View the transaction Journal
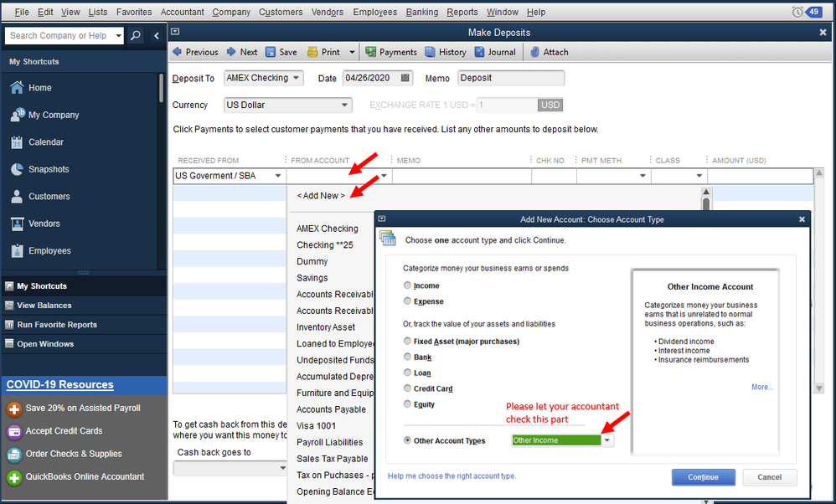 495,52
